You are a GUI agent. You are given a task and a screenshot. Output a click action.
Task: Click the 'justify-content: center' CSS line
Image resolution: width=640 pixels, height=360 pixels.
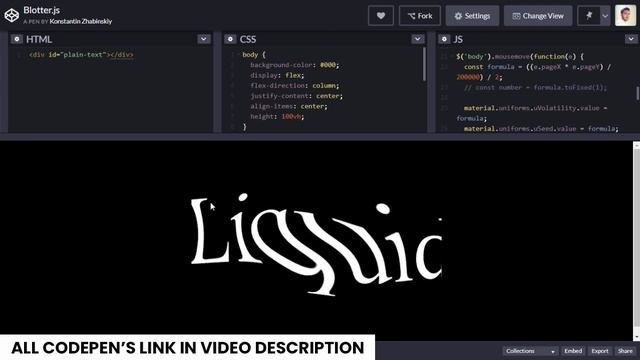coord(296,96)
